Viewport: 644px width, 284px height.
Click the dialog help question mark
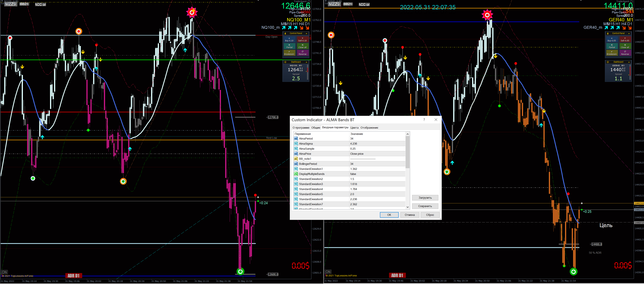[x=424, y=120]
